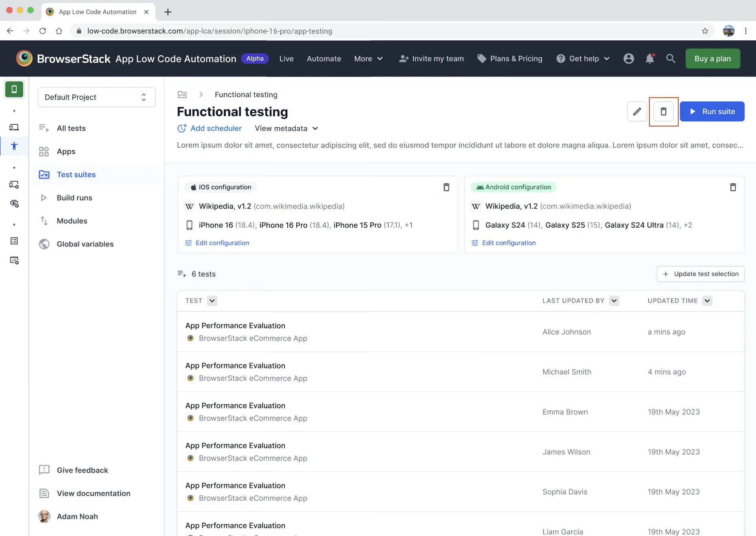756x536 pixels.
Task: Click Update test selection button
Action: click(700, 274)
